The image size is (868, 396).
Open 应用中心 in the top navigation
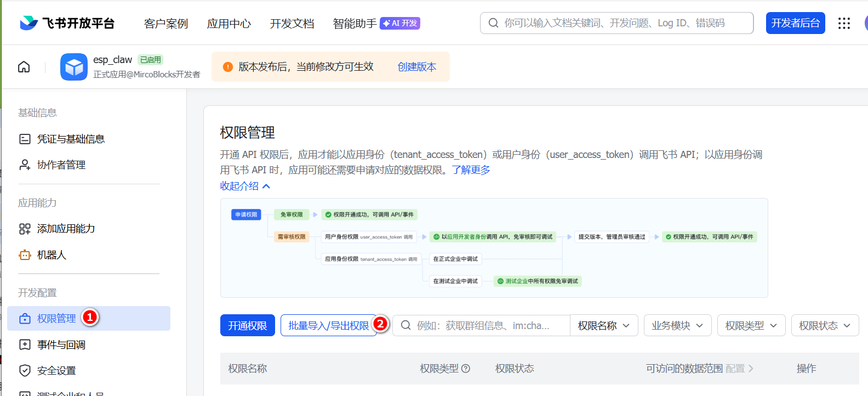229,24
